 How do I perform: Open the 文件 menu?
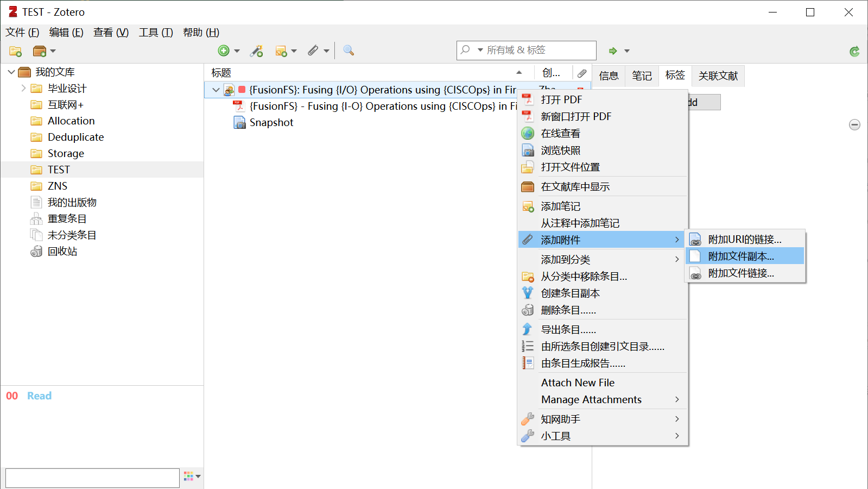click(22, 32)
